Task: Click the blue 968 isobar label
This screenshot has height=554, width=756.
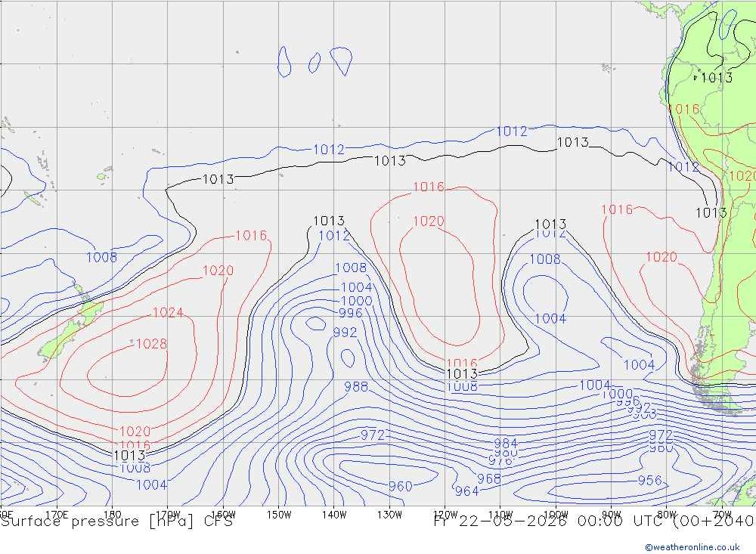Action: pos(489,478)
